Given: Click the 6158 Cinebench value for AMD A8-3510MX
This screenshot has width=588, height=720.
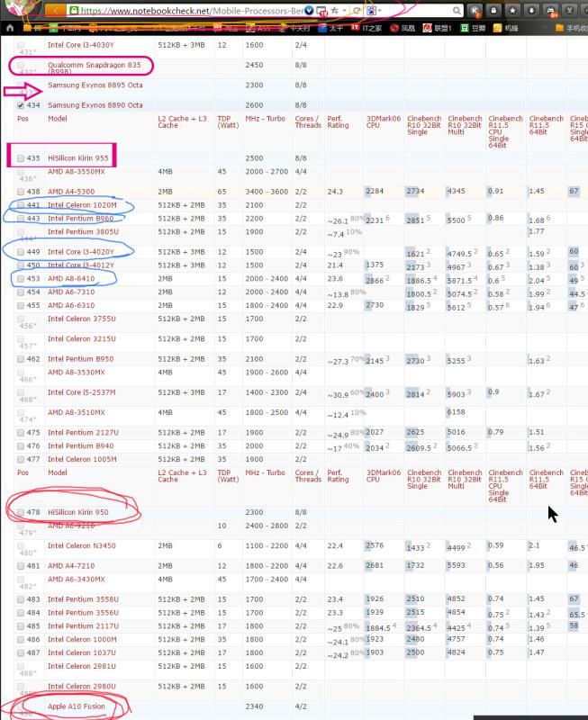Looking at the screenshot, I should (457, 412).
